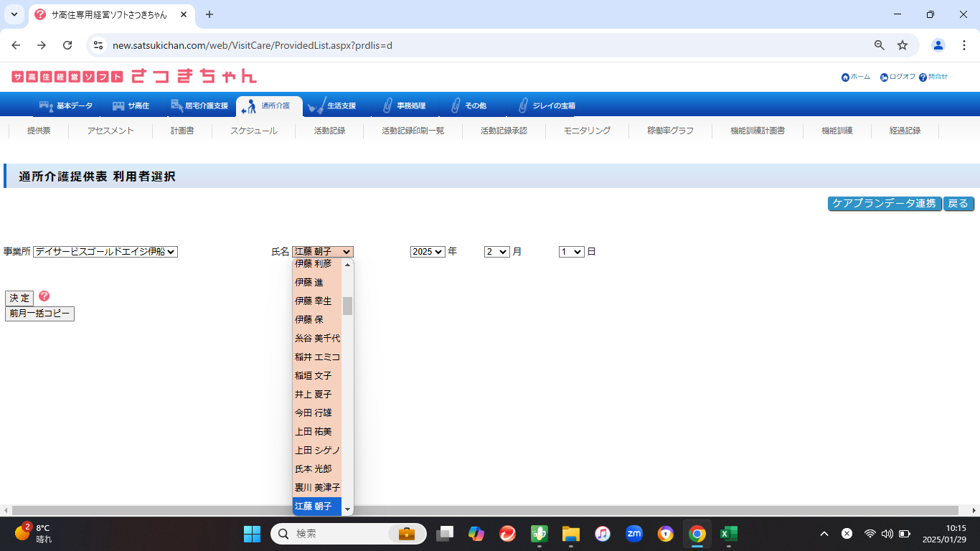
Task: Open Excel from the taskbar
Action: (x=728, y=534)
